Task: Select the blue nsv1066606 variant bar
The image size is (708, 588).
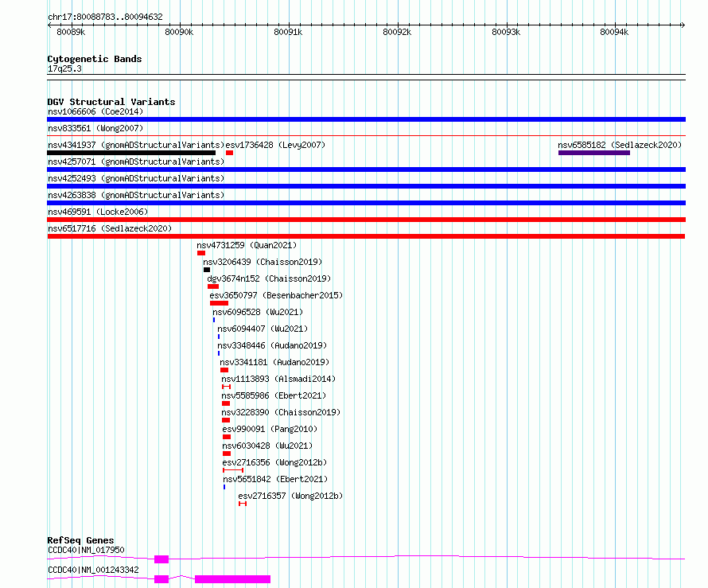Action: (x=366, y=119)
